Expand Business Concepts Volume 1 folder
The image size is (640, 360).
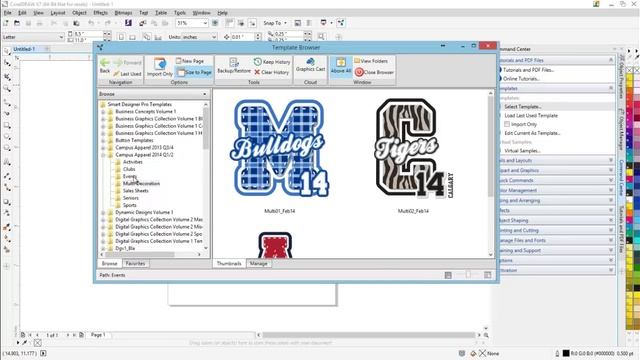103,111
